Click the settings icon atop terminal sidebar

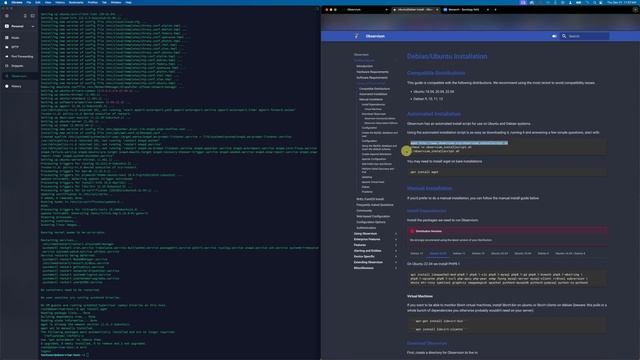point(7,16)
